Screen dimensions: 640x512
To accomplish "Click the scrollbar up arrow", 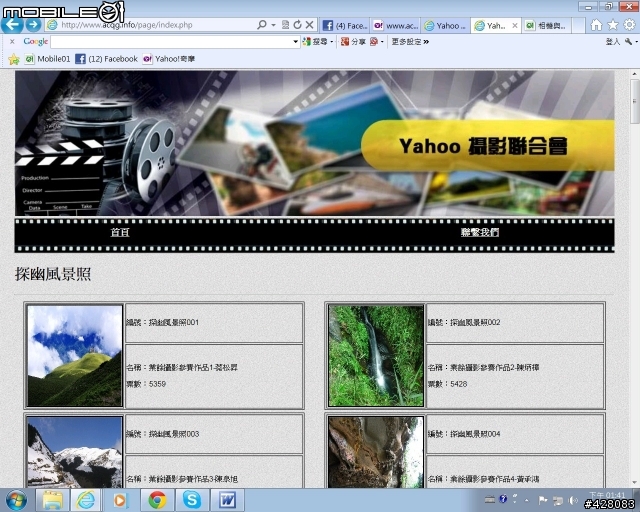I will [x=634, y=74].
